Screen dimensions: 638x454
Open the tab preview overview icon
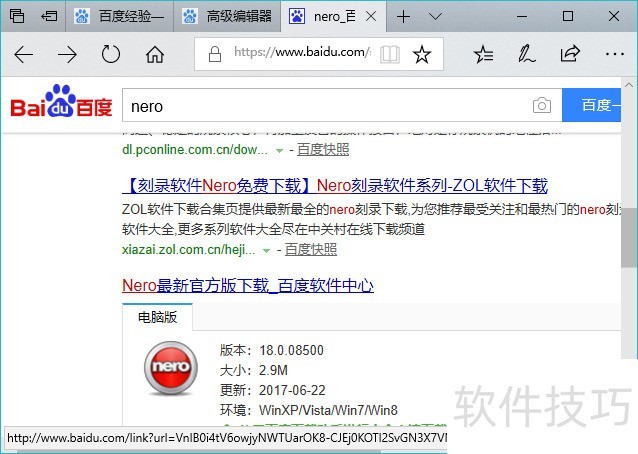point(17,16)
